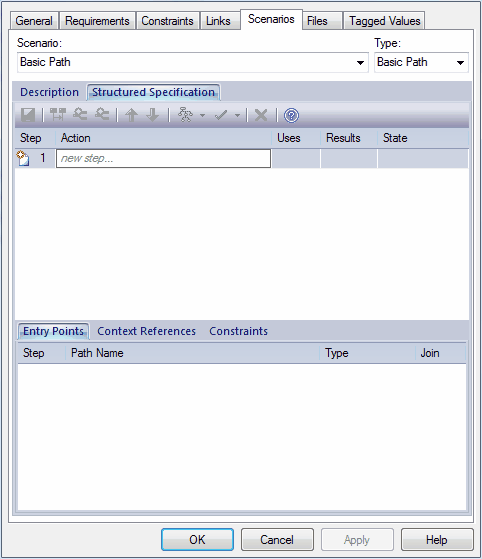Expand the arrow next to the checkmark icon
Image resolution: width=482 pixels, height=559 pixels.
[x=237, y=116]
